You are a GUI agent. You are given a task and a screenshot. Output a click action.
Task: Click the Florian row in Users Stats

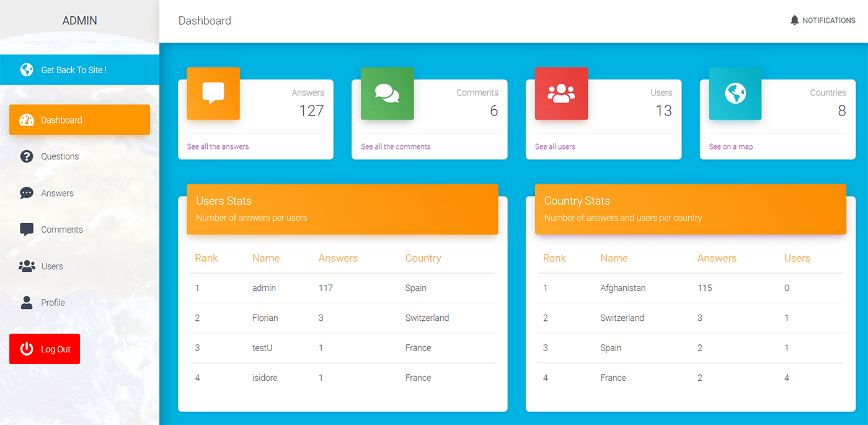(265, 318)
